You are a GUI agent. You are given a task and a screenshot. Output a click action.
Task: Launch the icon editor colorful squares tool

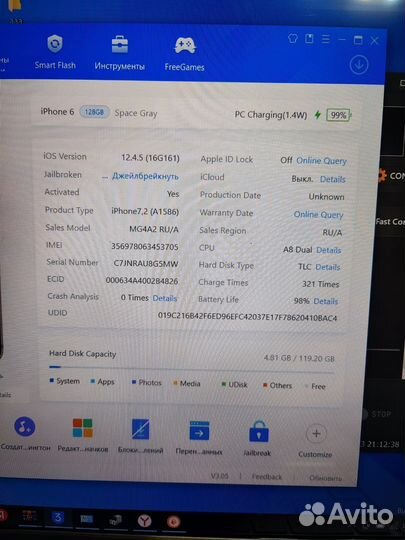pyautogui.click(x=83, y=428)
